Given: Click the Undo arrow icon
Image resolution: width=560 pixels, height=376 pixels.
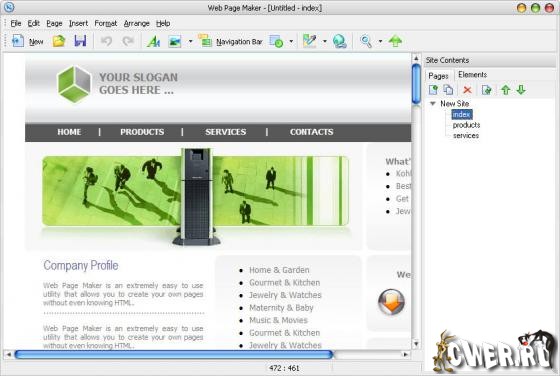Looking at the screenshot, I should (x=106, y=41).
